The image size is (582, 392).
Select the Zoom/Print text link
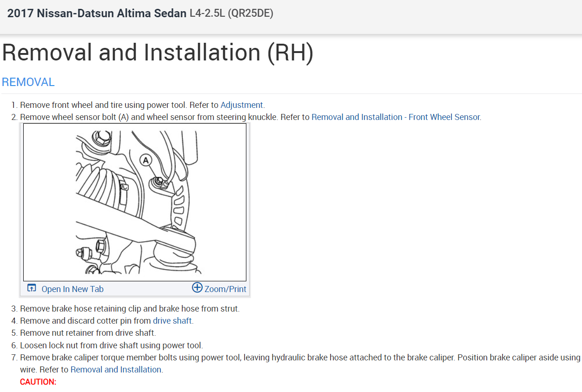tap(225, 289)
